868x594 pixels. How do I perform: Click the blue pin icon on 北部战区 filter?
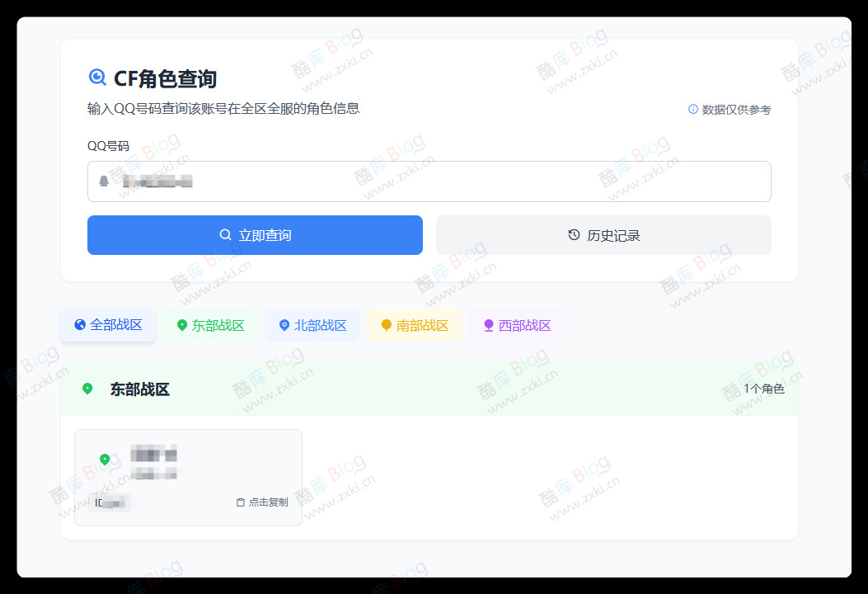(x=284, y=325)
